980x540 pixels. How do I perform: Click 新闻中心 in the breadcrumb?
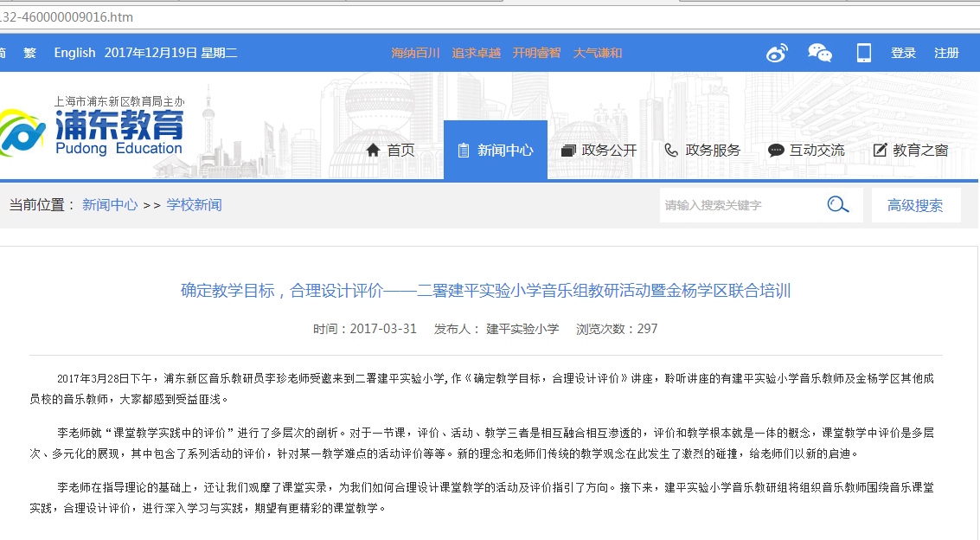coord(109,205)
